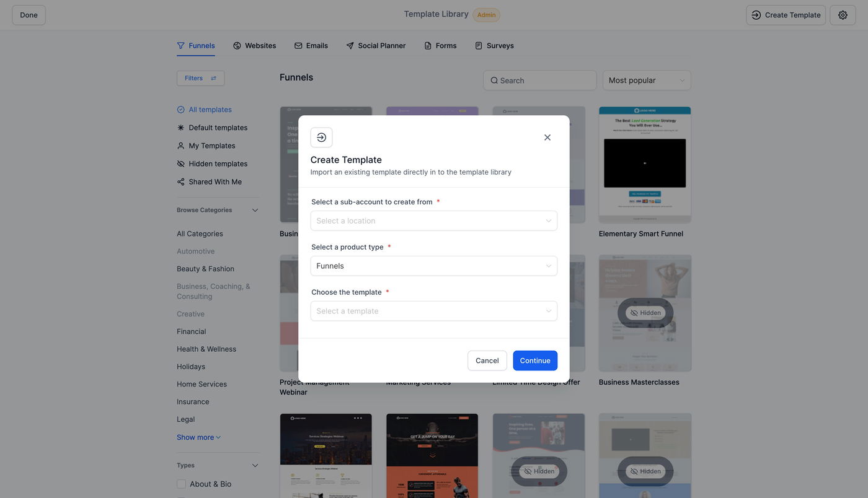Expand categories with Show more
The width and height of the screenshot is (868, 498).
pyautogui.click(x=198, y=437)
